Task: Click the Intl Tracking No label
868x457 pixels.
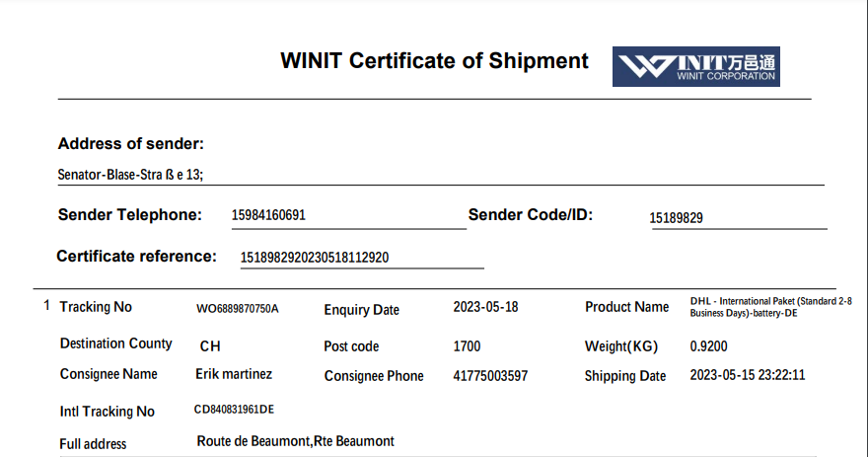Action: 107,412
